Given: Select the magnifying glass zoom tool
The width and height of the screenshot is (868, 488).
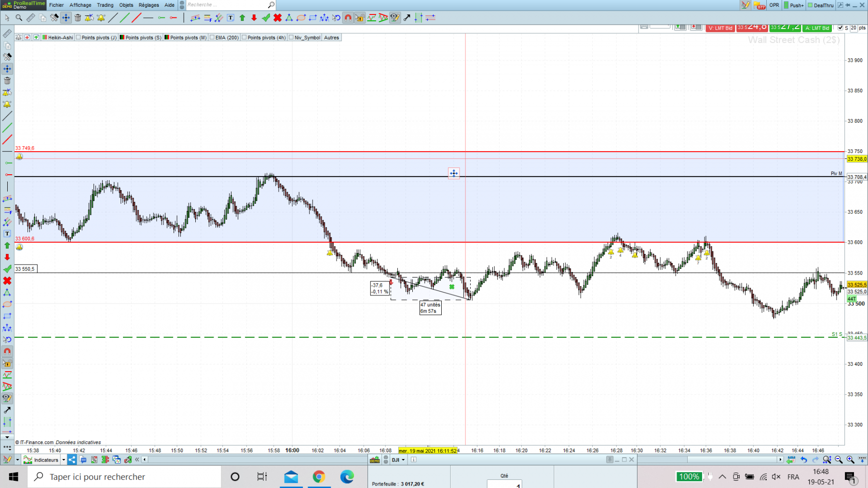Looking at the screenshot, I should (19, 18).
